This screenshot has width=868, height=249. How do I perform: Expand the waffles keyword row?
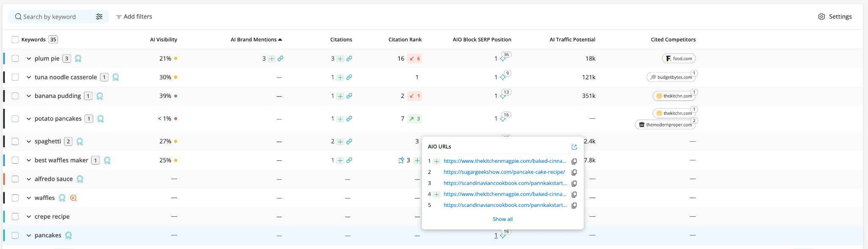pyautogui.click(x=29, y=198)
